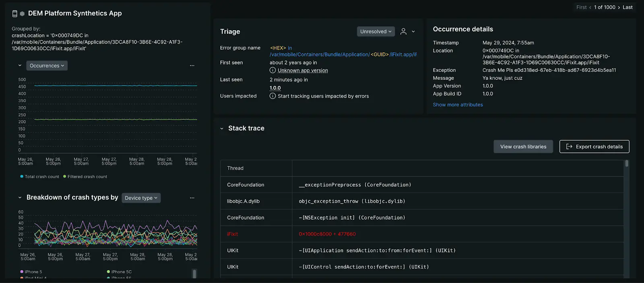Image resolution: width=644 pixels, height=283 pixels.
Task: Open the Occurrences chart three-dot menu
Action: 192,66
